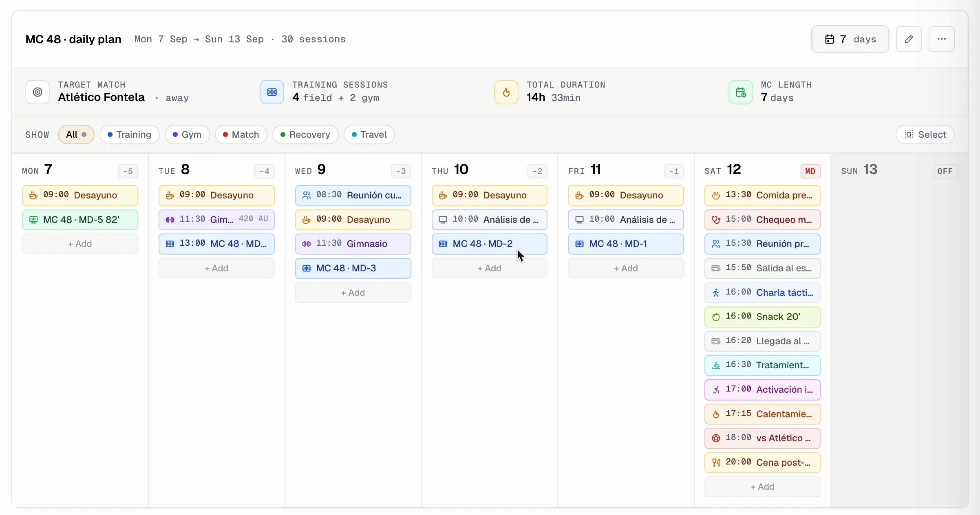
Task: Toggle the Recovery filter chip
Action: point(305,134)
